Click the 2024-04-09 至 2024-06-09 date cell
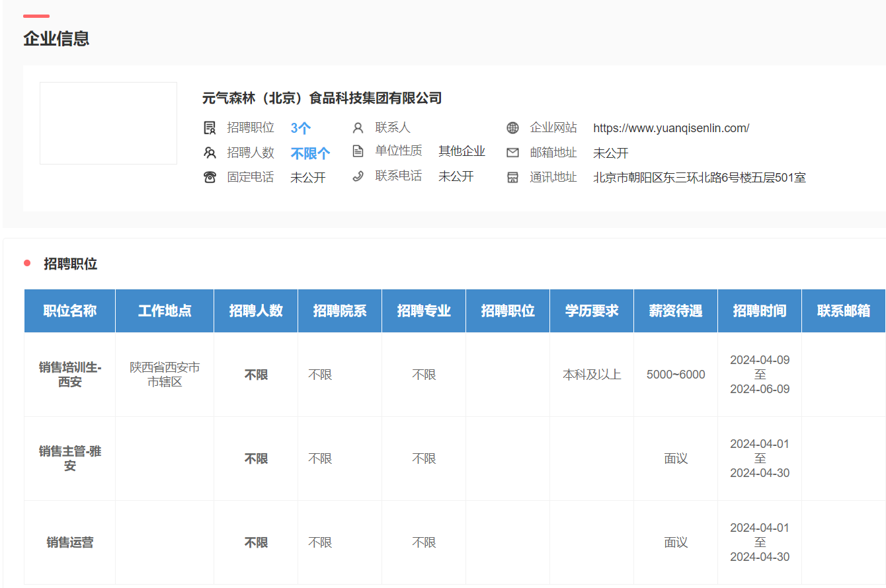 [760, 375]
